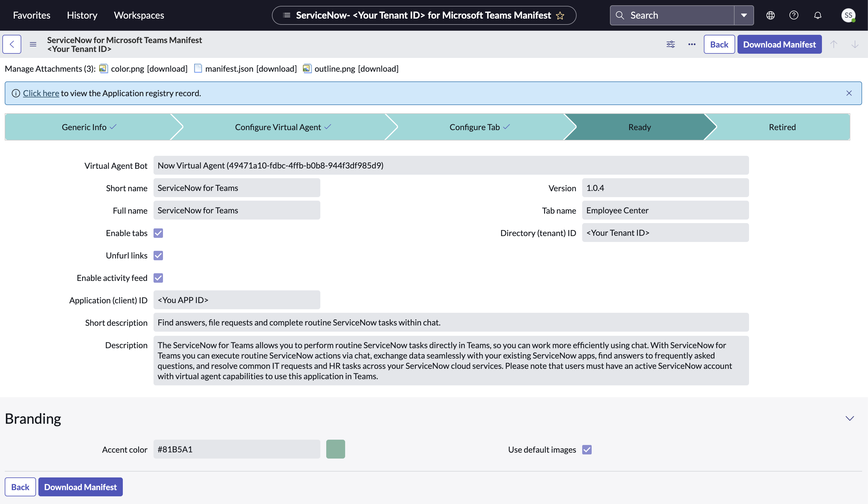Go to next record with down arrow
The height and width of the screenshot is (504, 868).
pos(854,44)
